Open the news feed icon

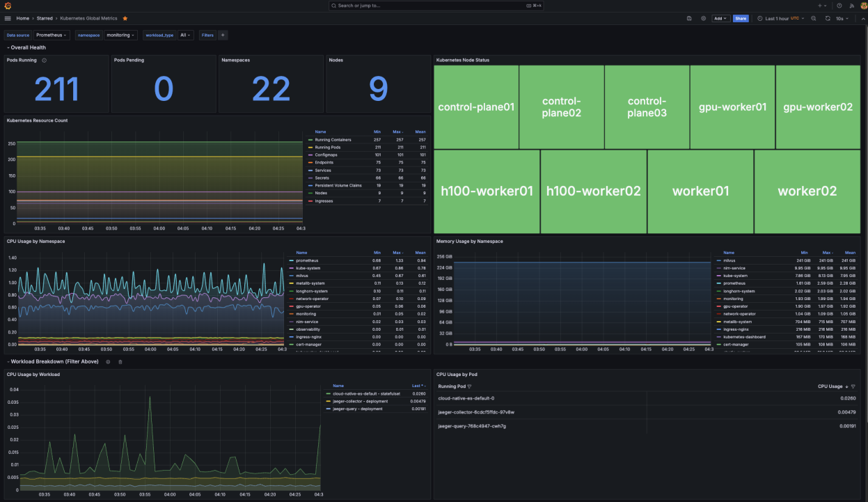851,6
